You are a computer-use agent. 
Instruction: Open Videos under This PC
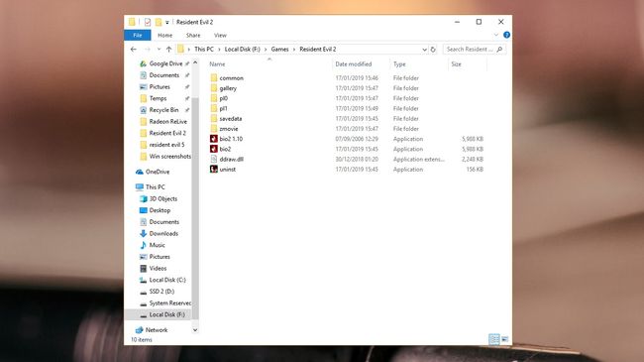[x=158, y=268]
